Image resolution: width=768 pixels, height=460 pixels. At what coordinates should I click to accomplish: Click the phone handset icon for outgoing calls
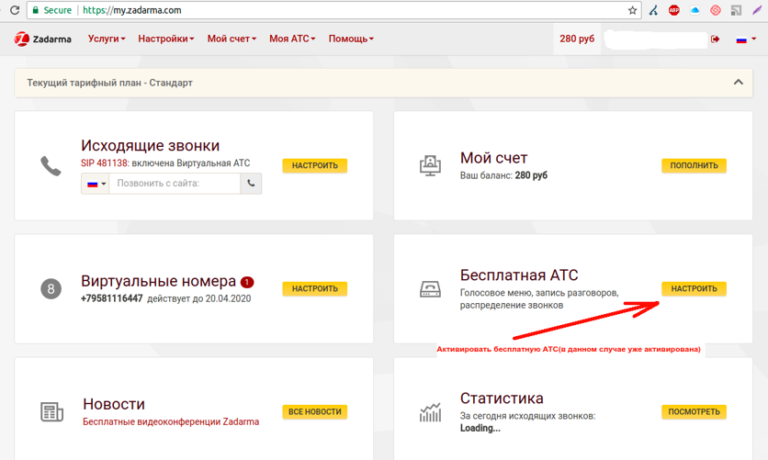50,166
